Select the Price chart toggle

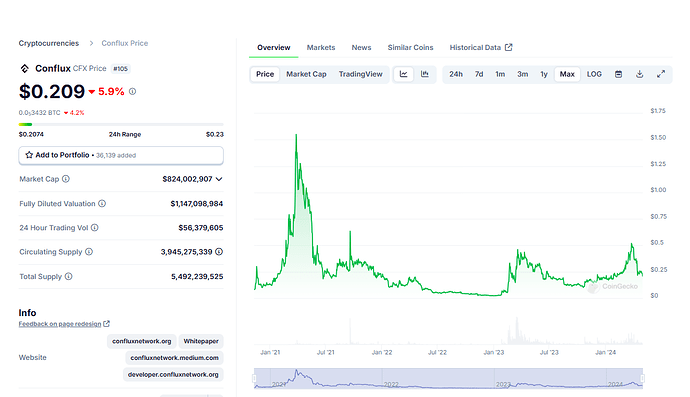point(265,74)
